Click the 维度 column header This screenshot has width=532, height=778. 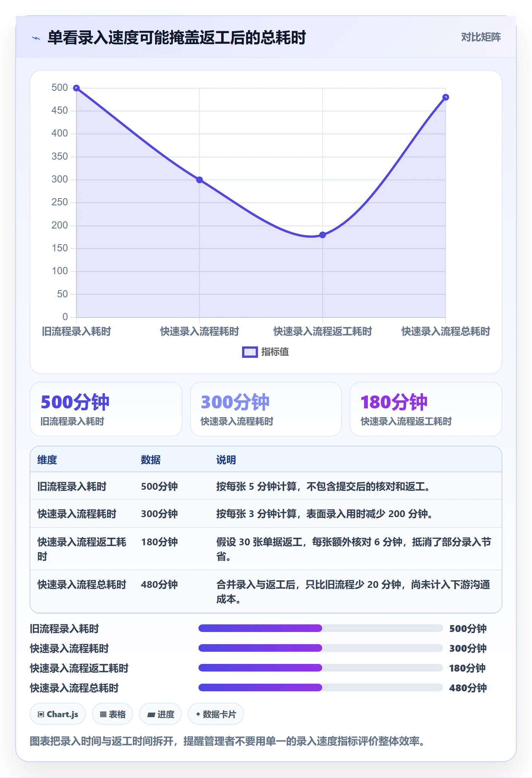pos(47,460)
